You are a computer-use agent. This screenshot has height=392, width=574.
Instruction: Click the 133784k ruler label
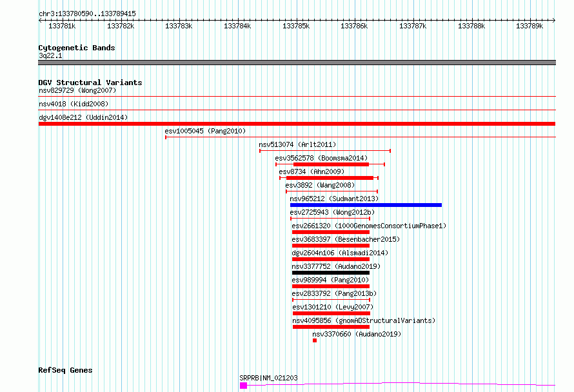point(237,26)
